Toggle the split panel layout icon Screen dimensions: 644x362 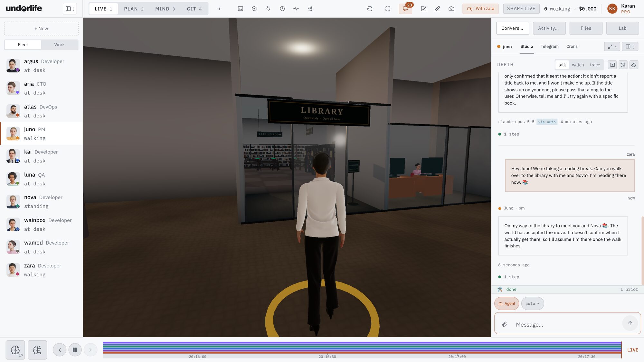click(630, 46)
